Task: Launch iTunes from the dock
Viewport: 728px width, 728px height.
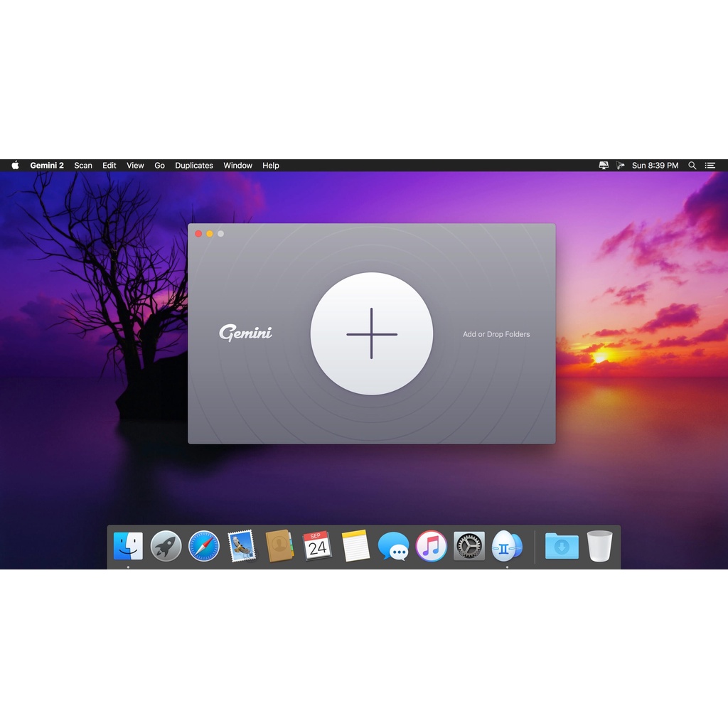Action: (x=431, y=546)
